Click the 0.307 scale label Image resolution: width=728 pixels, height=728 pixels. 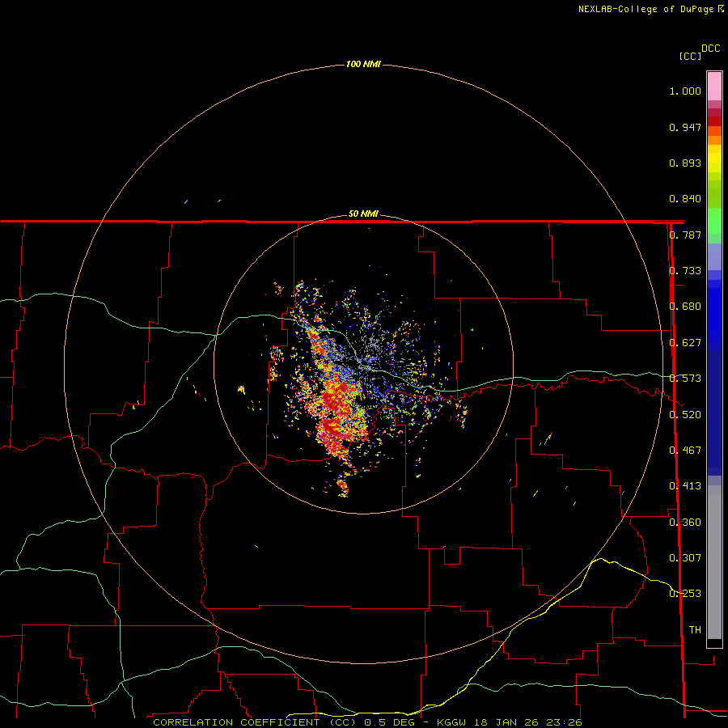coord(685,558)
